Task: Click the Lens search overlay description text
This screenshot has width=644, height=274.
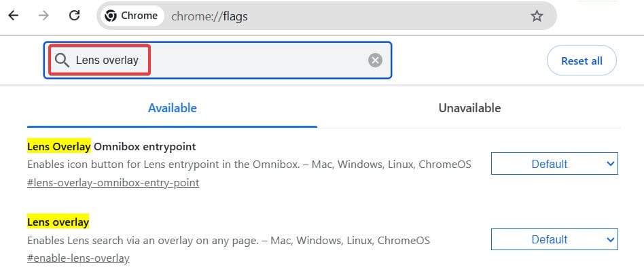Action: click(x=228, y=240)
